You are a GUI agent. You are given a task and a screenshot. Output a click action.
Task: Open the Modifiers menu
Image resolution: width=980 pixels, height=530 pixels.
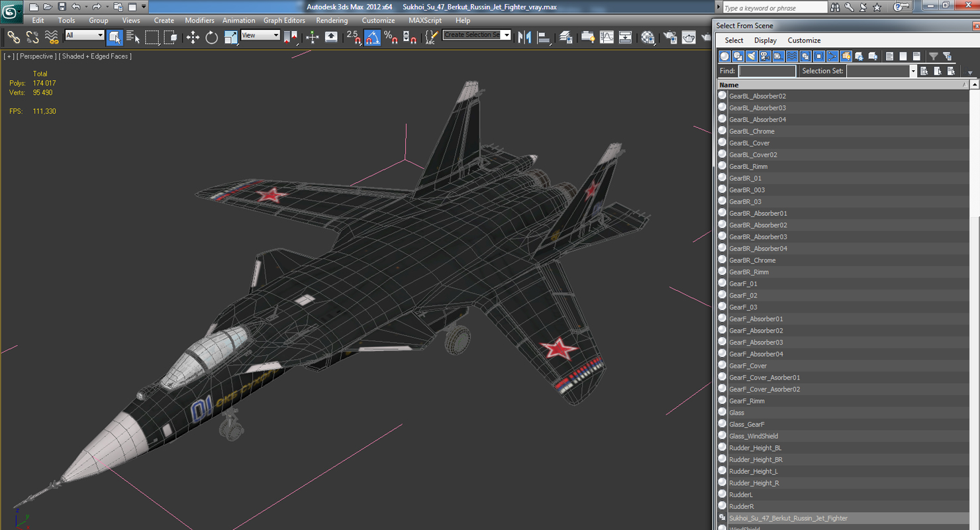[199, 21]
